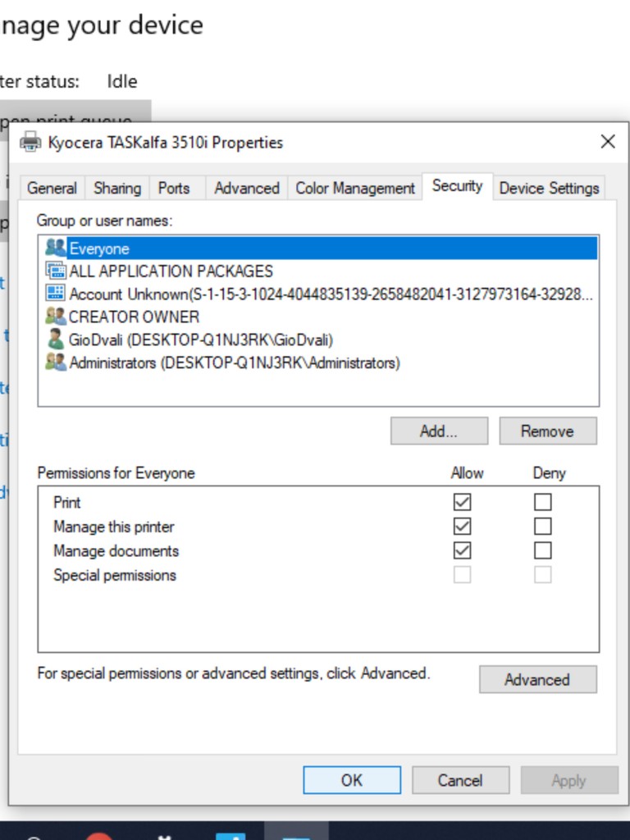Click the Apply button
Screen dimensions: 630x840
point(569,780)
